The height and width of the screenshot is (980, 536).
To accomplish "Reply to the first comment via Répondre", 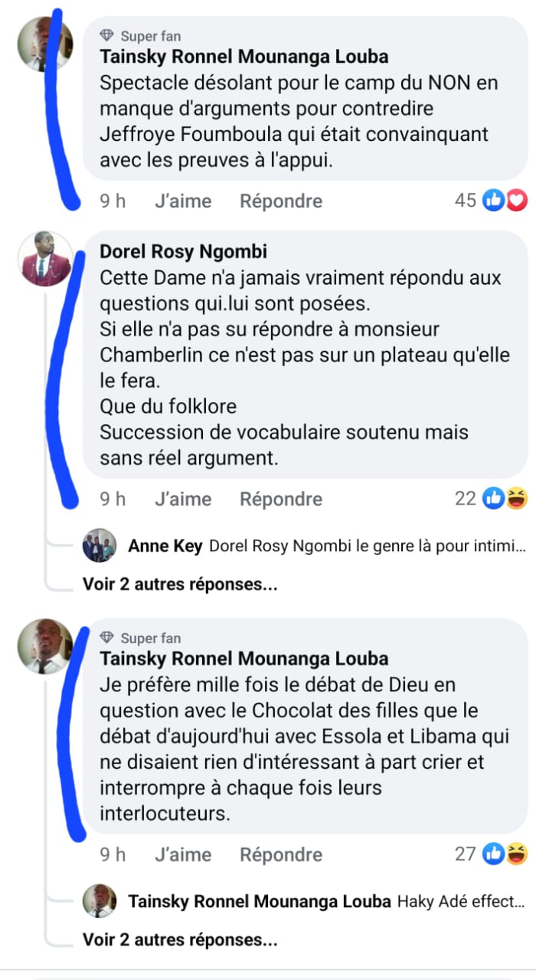I will pos(281,201).
